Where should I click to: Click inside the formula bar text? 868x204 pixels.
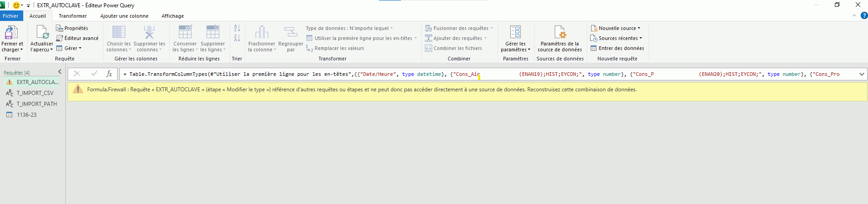click(x=318, y=74)
